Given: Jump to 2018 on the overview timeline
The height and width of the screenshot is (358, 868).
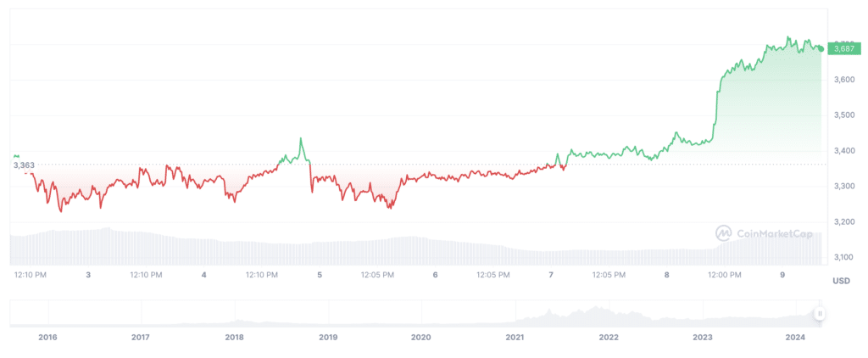Looking at the screenshot, I should point(235,337).
